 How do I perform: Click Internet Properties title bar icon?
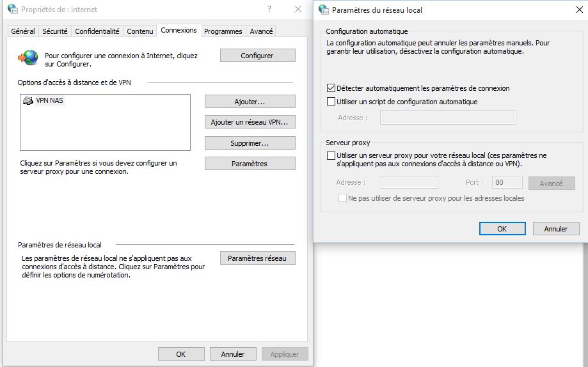12,10
